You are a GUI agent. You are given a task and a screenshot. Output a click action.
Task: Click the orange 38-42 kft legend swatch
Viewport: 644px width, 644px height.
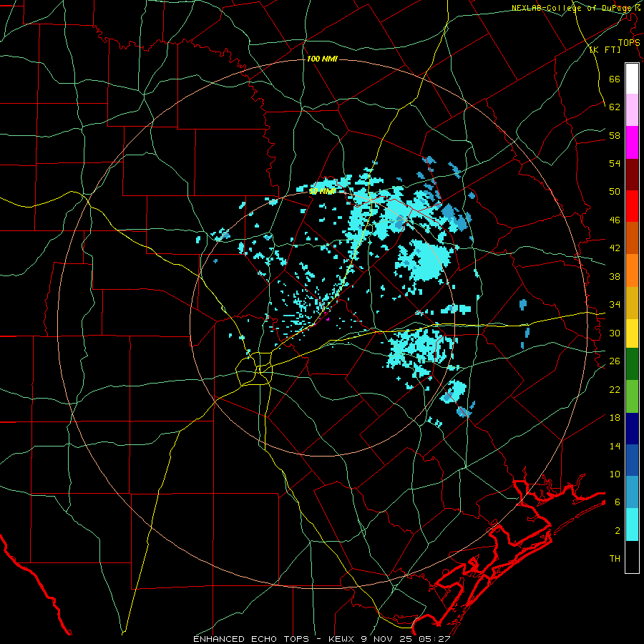(632, 270)
